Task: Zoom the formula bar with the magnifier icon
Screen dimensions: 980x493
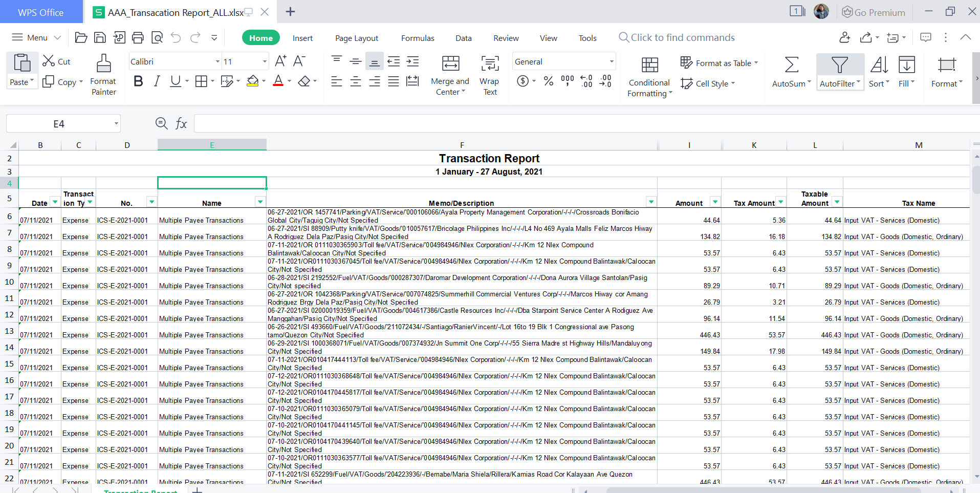Action: point(161,123)
